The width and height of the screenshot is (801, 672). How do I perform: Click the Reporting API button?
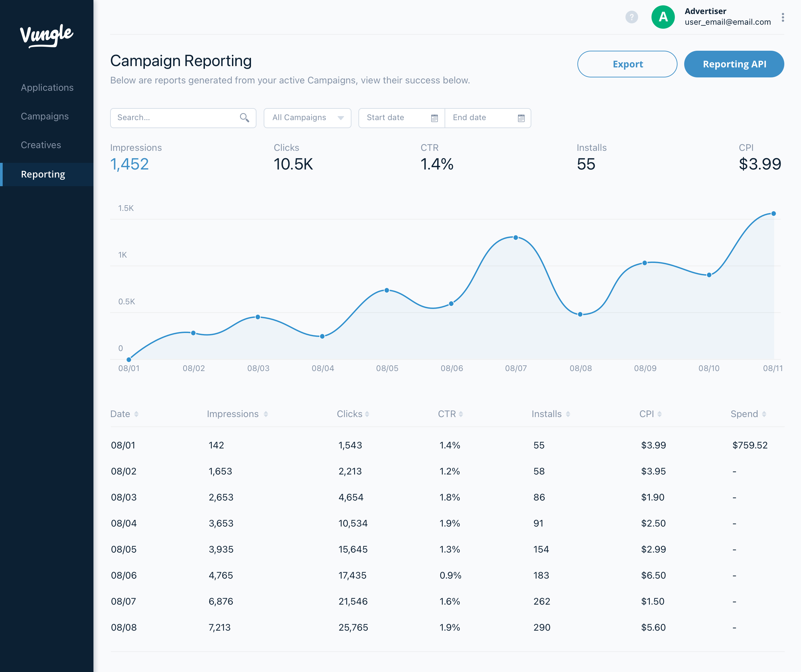[x=734, y=64]
